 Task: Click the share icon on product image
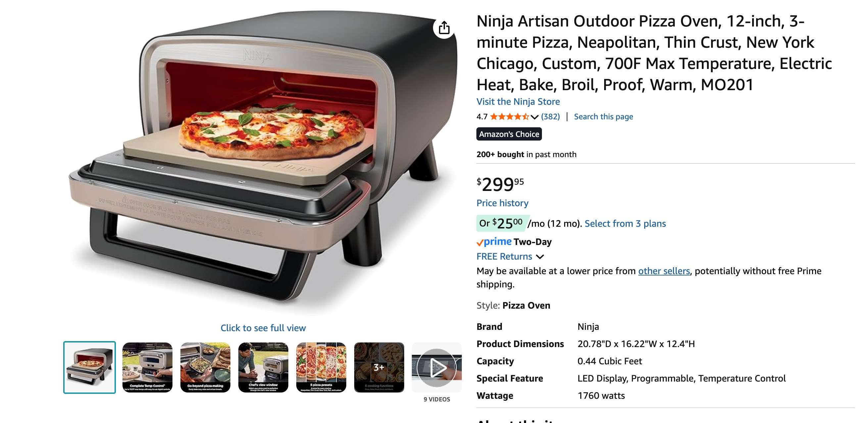pos(444,28)
